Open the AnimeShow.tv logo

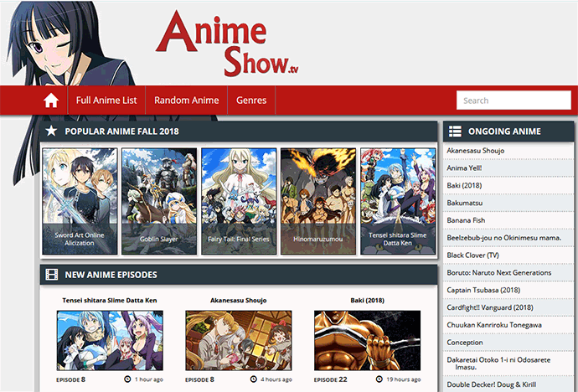coord(227,44)
